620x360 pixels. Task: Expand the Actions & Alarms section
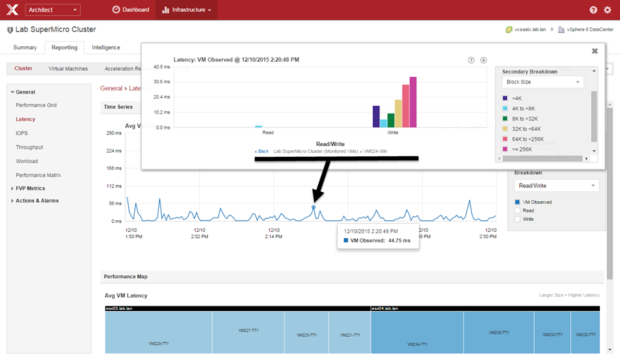point(12,201)
